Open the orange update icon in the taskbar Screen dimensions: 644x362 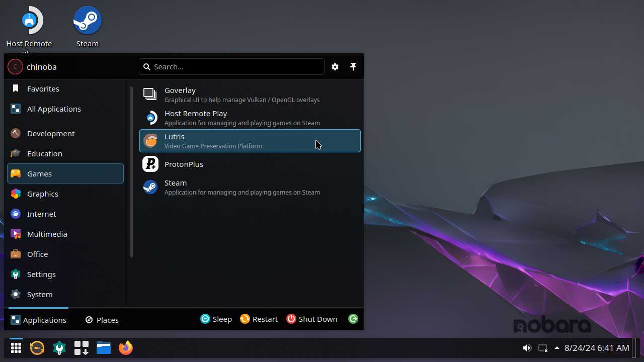click(37, 347)
